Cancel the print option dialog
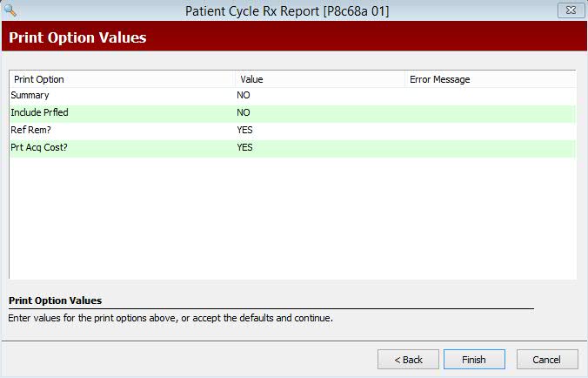Viewport: 588px width, 378px height. coord(547,360)
